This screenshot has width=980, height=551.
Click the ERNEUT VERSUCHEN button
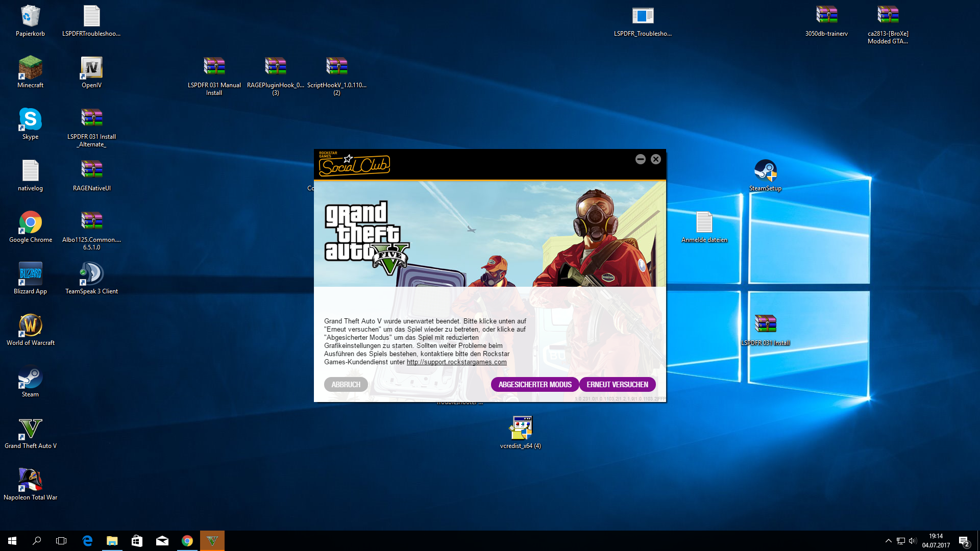coord(617,385)
